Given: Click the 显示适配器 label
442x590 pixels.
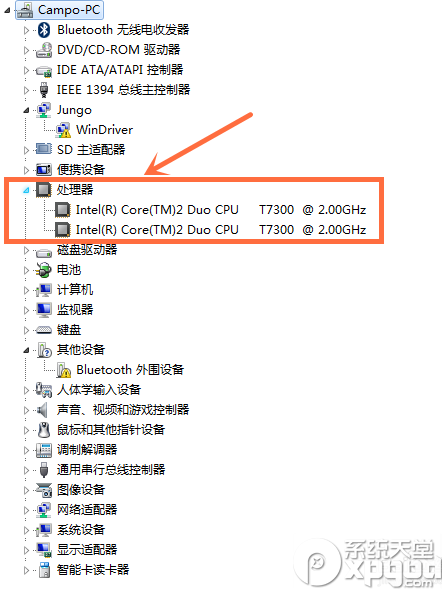Looking at the screenshot, I should pos(87,549).
